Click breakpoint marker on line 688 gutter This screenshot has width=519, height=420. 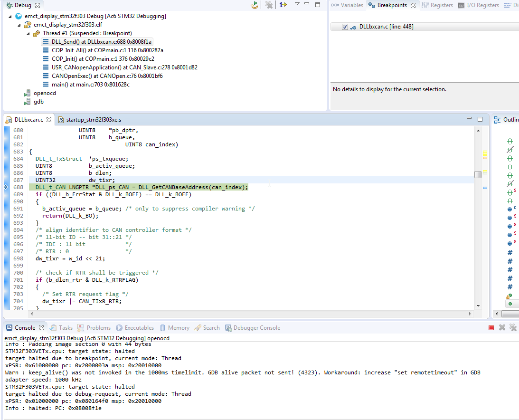pyautogui.click(x=6, y=187)
